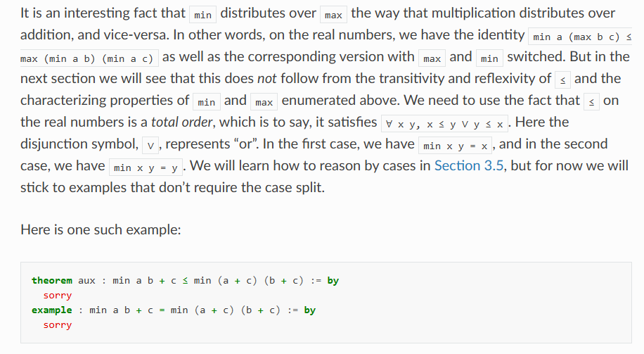Click 'min a (max b c) ≤' code snippet
This screenshot has width=644, height=354.
(x=580, y=37)
